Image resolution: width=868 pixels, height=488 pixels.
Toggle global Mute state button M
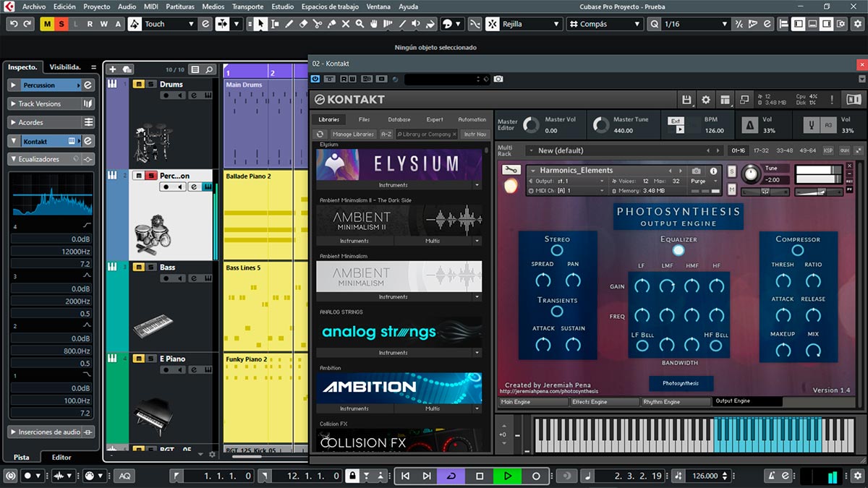click(x=47, y=24)
